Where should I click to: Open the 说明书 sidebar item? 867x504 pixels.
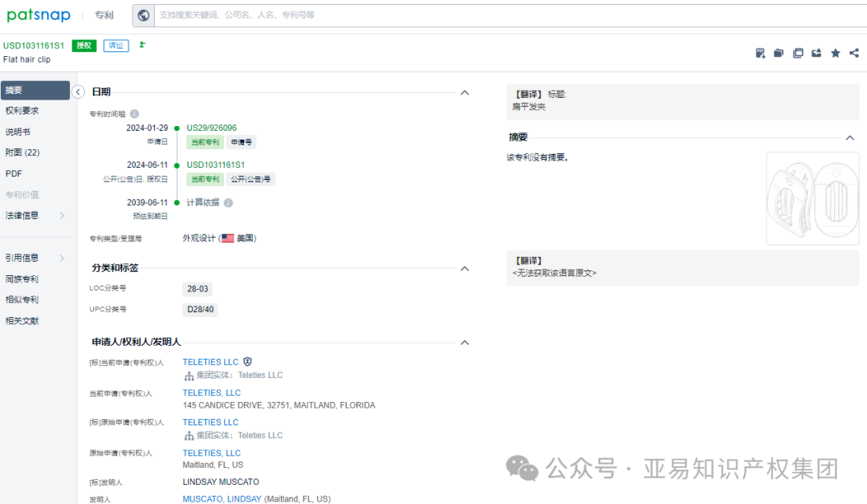18,132
